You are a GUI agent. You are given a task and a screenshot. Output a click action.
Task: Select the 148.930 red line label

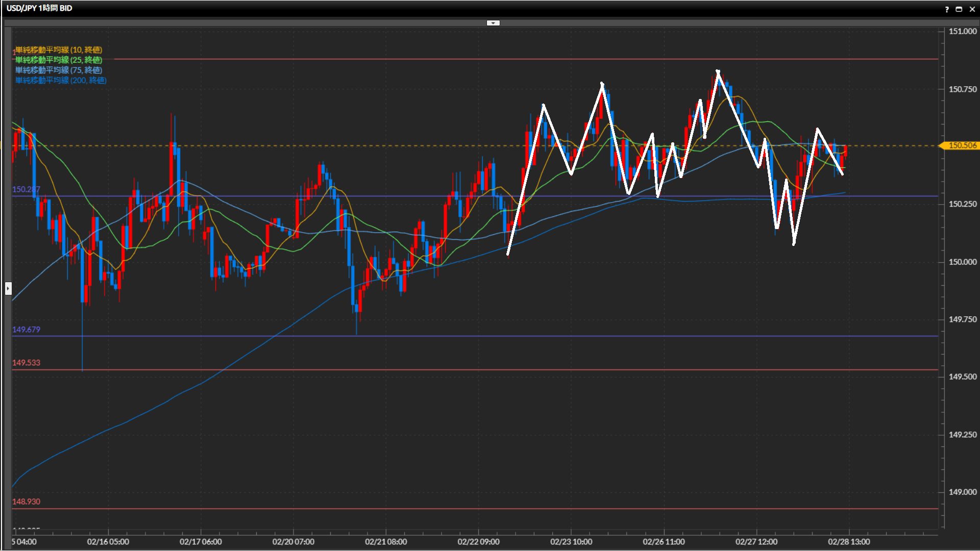coord(26,502)
